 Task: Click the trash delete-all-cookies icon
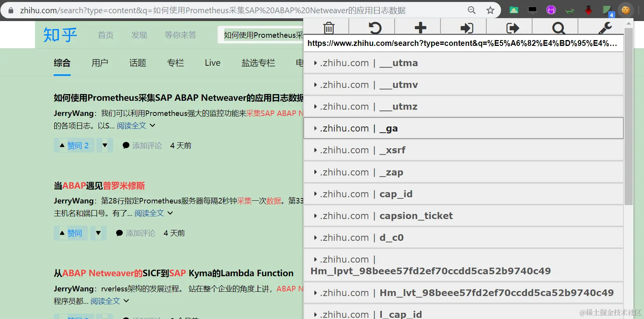(329, 28)
